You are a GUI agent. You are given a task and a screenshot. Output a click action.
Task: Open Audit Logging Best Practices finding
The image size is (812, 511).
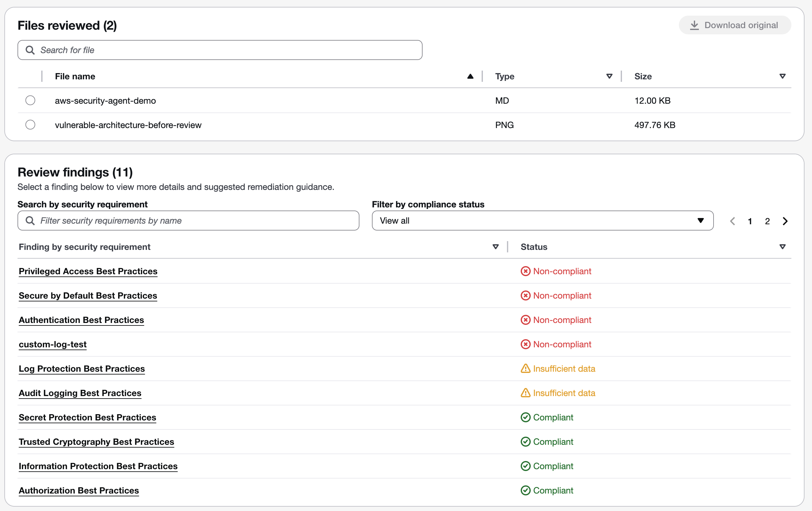[x=80, y=393]
